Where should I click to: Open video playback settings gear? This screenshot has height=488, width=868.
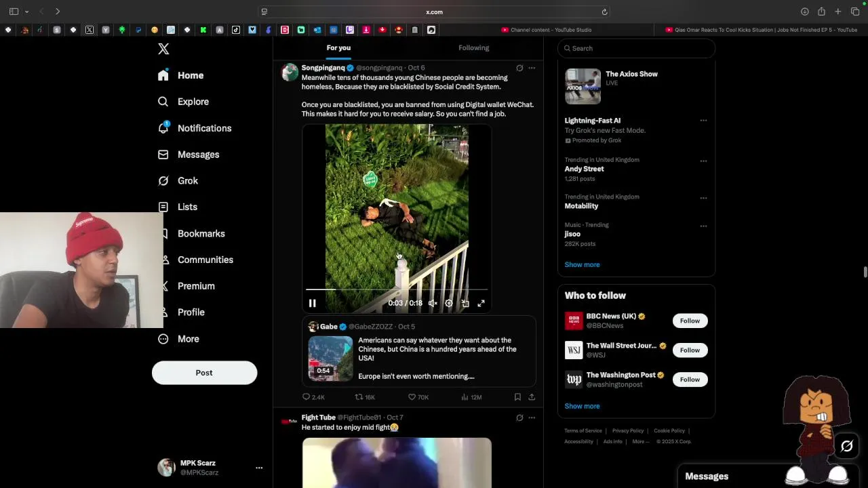pos(449,304)
